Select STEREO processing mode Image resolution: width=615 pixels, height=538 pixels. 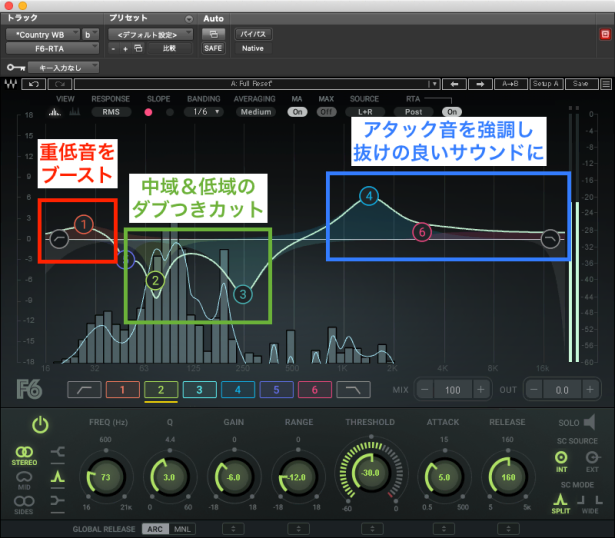pyautogui.click(x=24, y=456)
